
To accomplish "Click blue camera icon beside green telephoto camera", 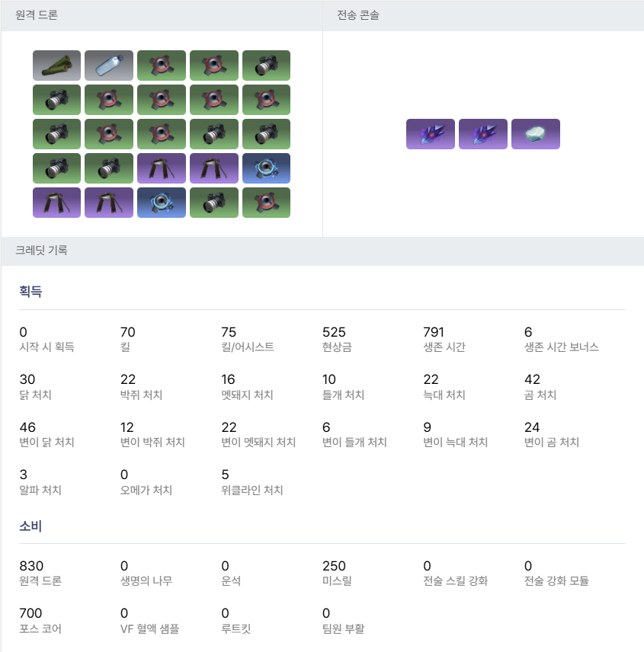I will click(162, 203).
